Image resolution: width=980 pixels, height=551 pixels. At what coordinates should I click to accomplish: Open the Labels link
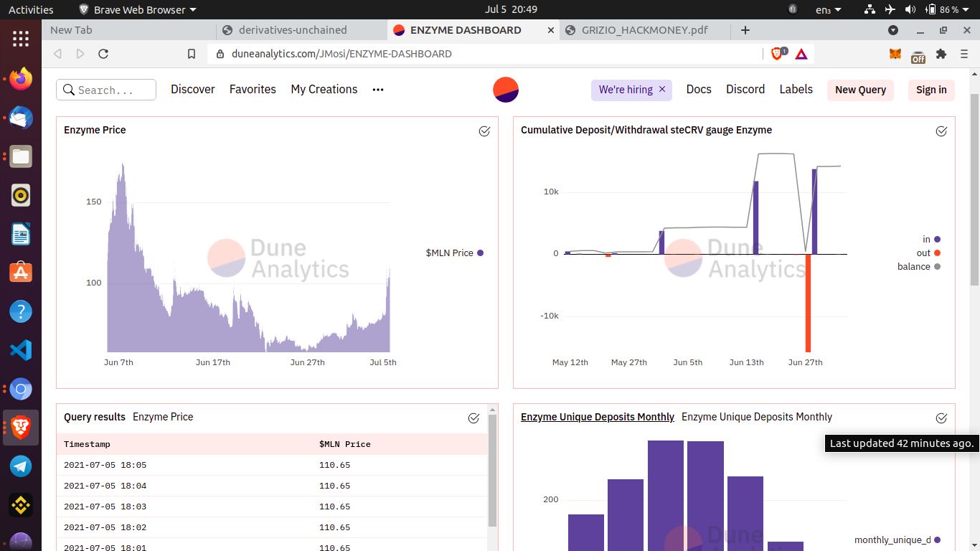[x=796, y=90]
